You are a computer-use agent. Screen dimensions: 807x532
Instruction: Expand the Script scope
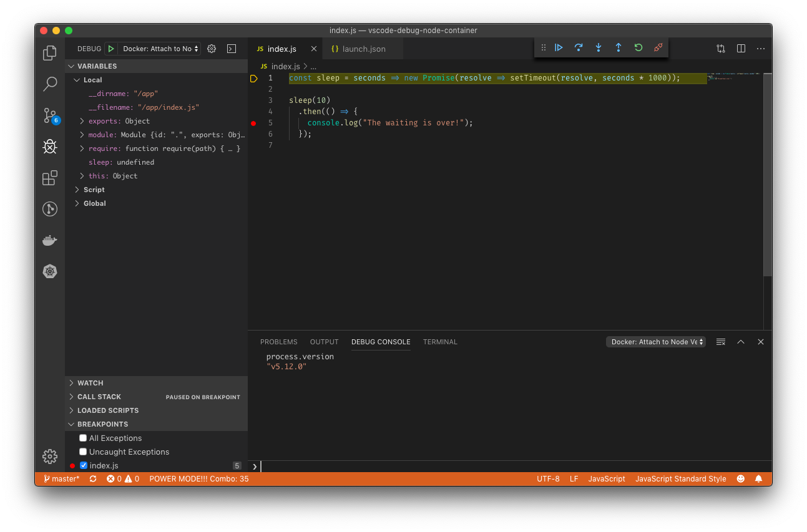(x=156, y=190)
